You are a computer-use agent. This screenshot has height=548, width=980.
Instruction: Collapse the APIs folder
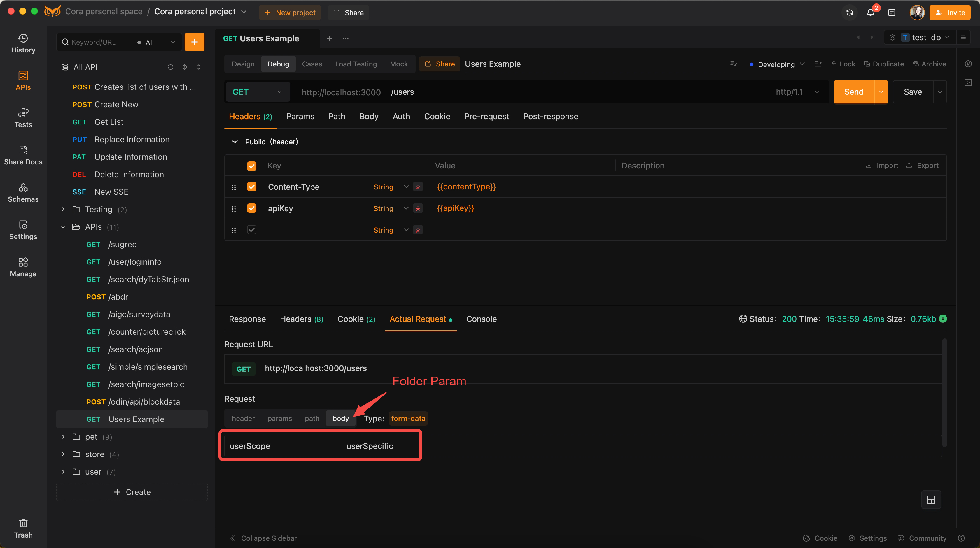[x=63, y=227]
